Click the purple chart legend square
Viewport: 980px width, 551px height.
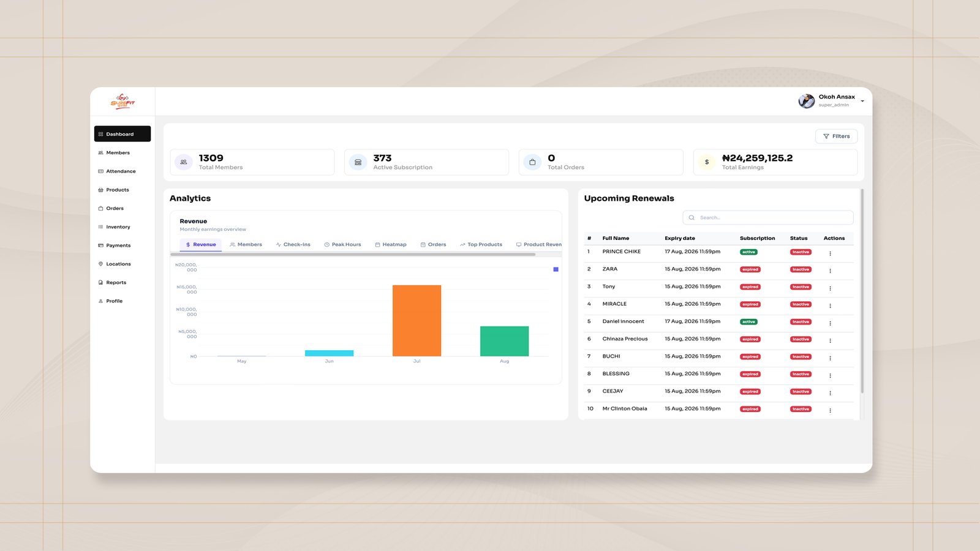tap(556, 269)
